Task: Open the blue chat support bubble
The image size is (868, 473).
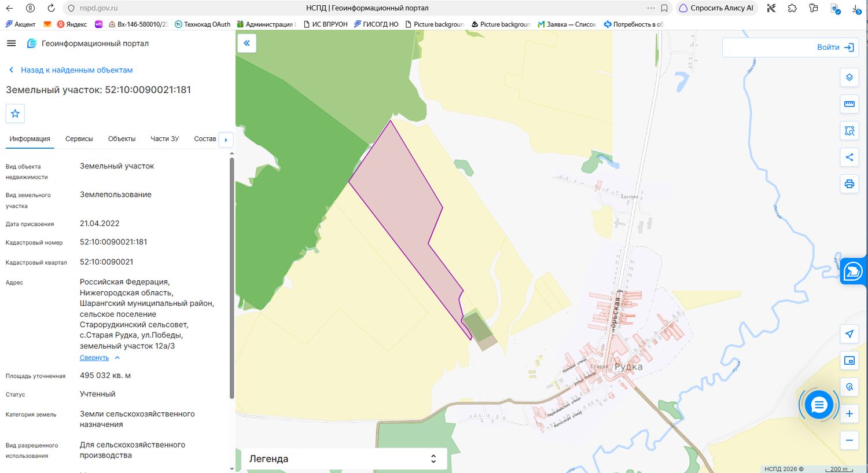Action: pyautogui.click(x=818, y=405)
